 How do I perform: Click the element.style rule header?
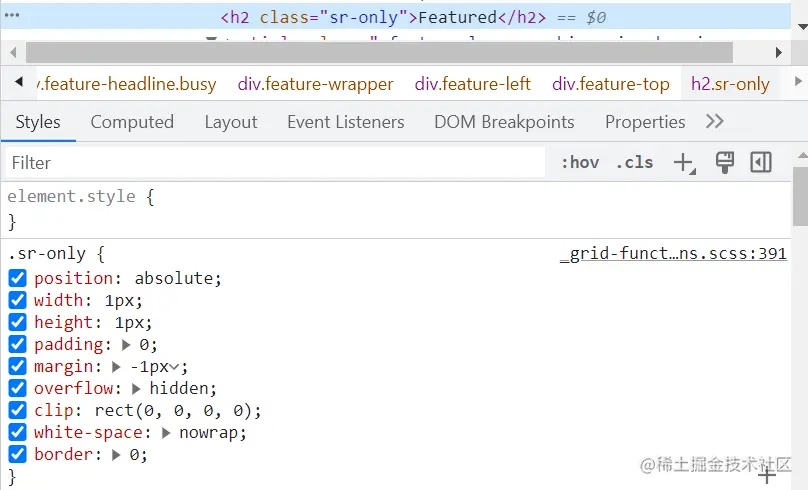pos(81,196)
